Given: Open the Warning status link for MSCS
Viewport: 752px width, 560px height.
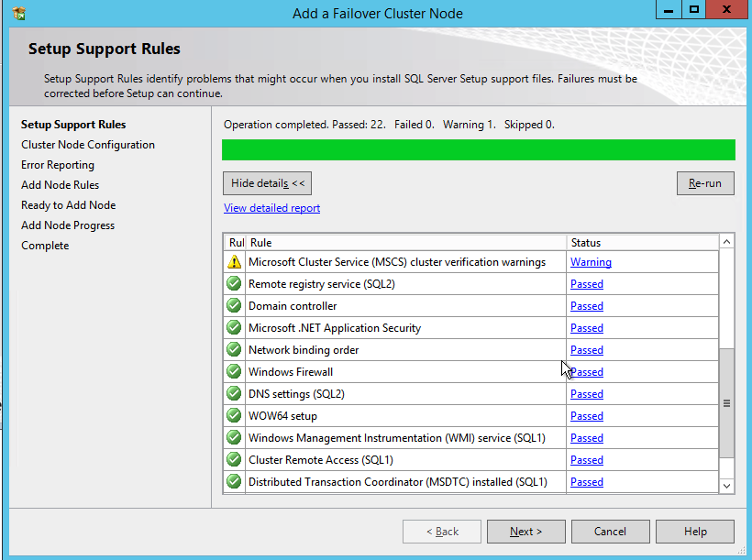Looking at the screenshot, I should [x=591, y=262].
